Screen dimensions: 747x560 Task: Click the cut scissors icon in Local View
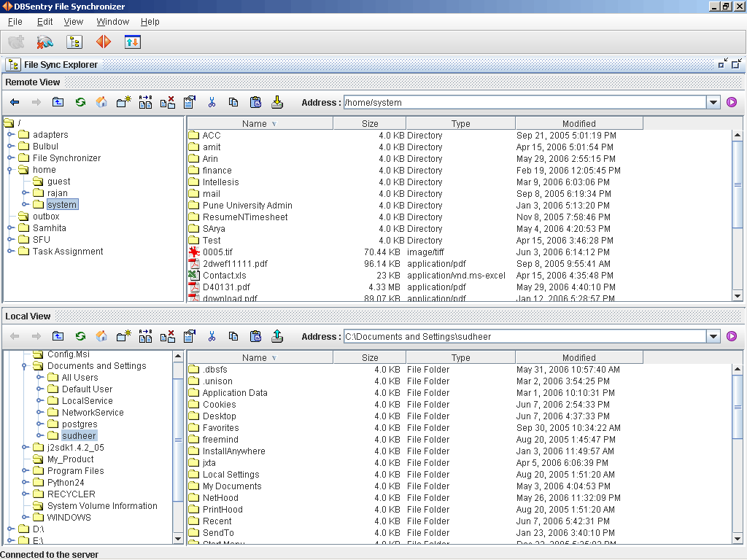[x=212, y=336]
